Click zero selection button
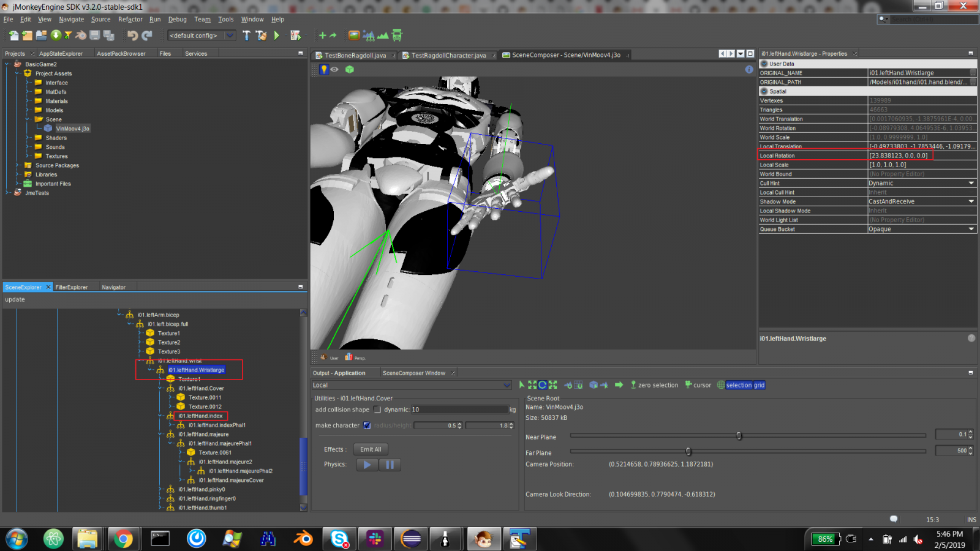This screenshot has height=551, width=980. tap(654, 385)
